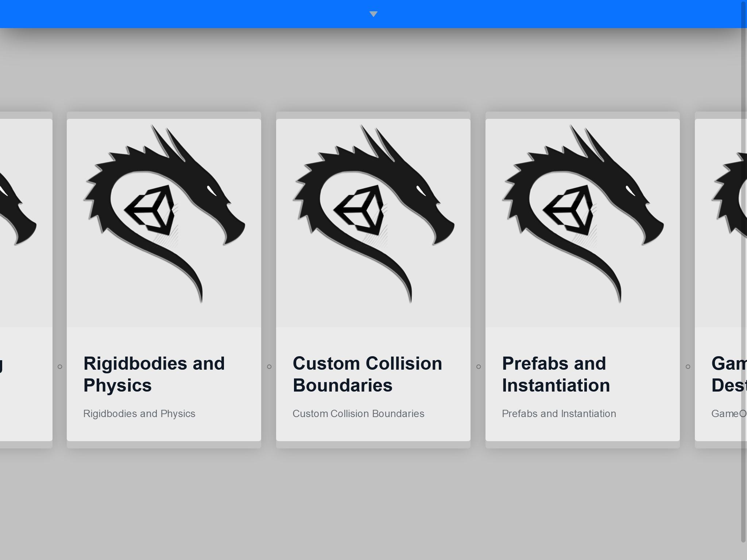This screenshot has width=747, height=560.
Task: Open the Custom Collision Boundaries dragon thumbnail
Action: coord(373,223)
